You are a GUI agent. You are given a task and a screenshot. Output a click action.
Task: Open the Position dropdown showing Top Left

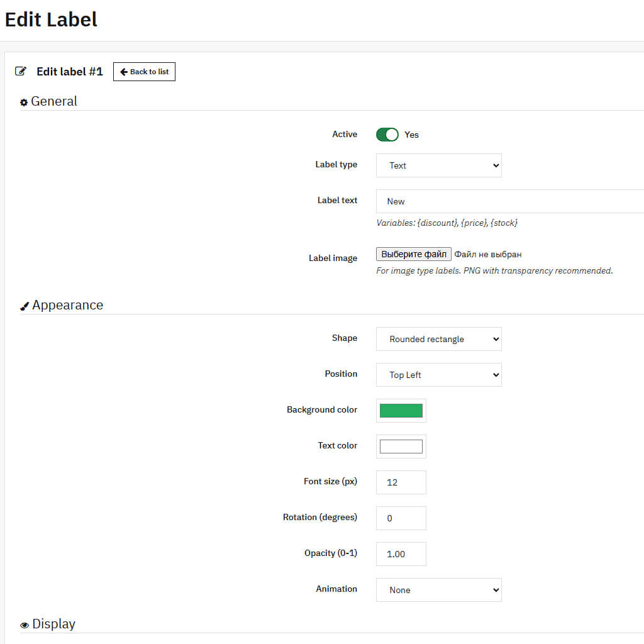tap(438, 375)
